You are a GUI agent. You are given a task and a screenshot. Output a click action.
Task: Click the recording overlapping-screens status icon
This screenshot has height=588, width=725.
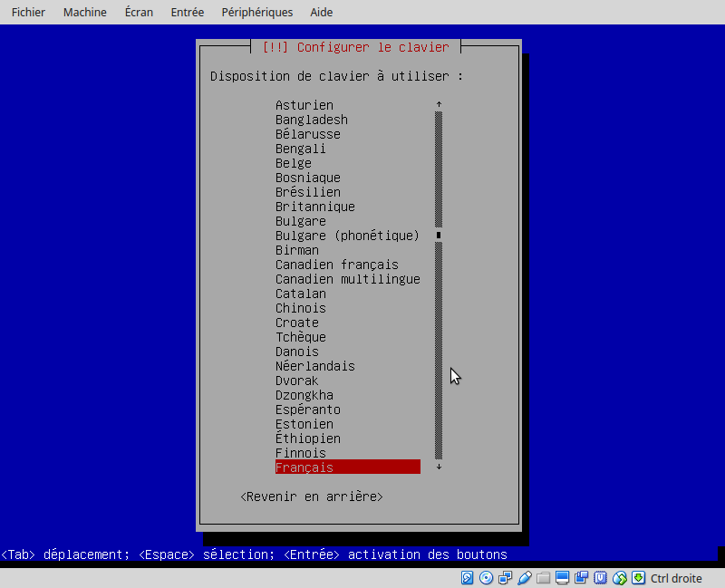click(581, 578)
